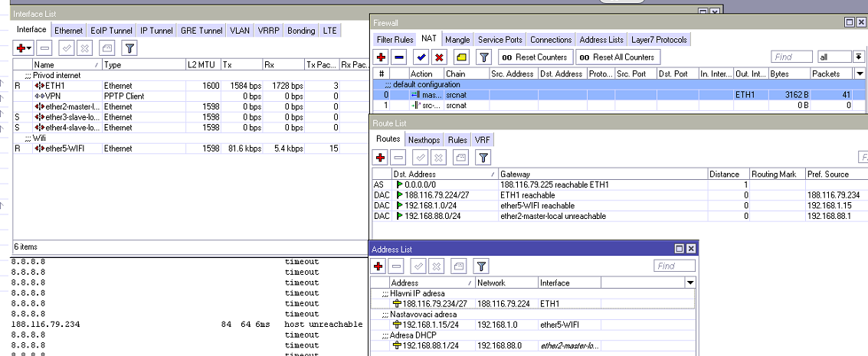Click the Find field in Address List
This screenshot has height=356, width=868.
point(674,266)
